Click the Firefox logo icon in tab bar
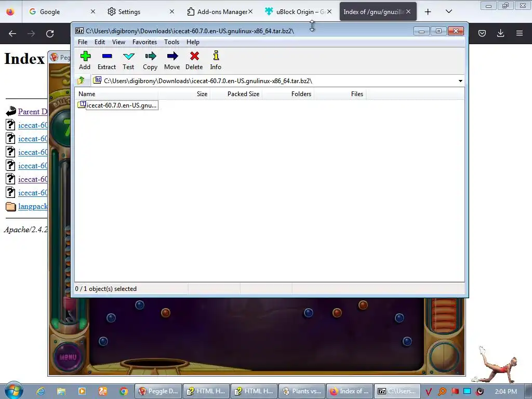This screenshot has height=399, width=532. pos(10,11)
